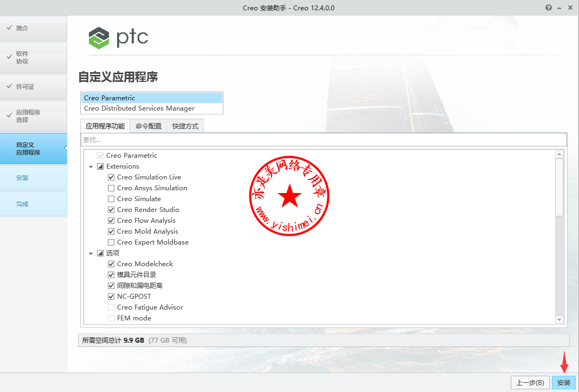The height and width of the screenshot is (392, 579).
Task: Click the feature list scrollbar up arrow
Action: point(559,154)
